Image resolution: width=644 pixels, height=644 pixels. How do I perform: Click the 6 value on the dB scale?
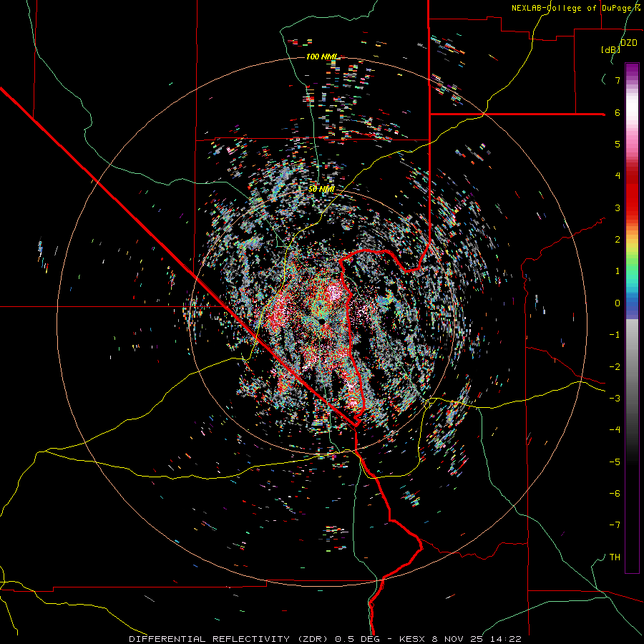618,112
